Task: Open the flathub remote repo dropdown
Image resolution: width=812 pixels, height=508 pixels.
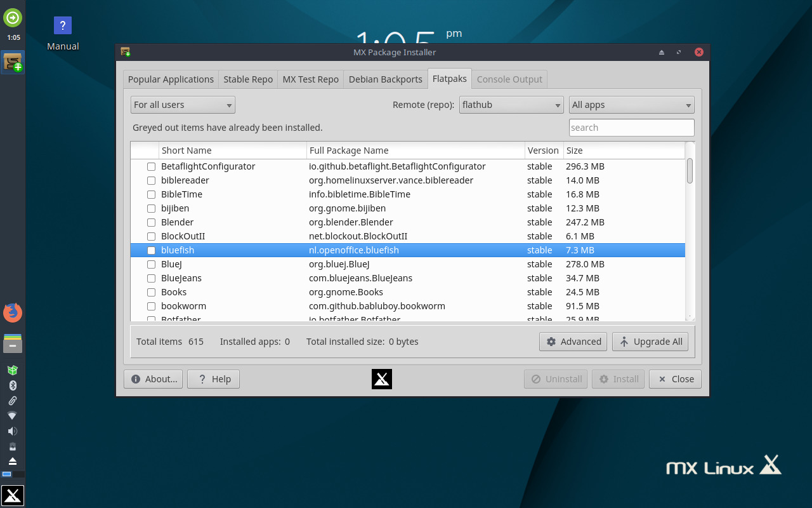Action: click(x=511, y=104)
